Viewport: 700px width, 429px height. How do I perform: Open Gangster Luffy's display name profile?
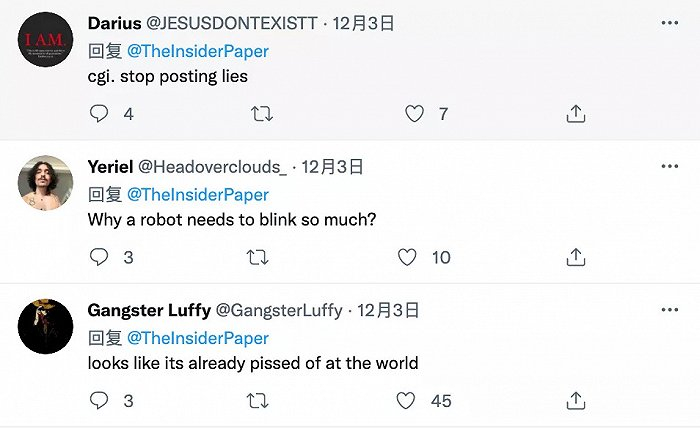(x=149, y=310)
